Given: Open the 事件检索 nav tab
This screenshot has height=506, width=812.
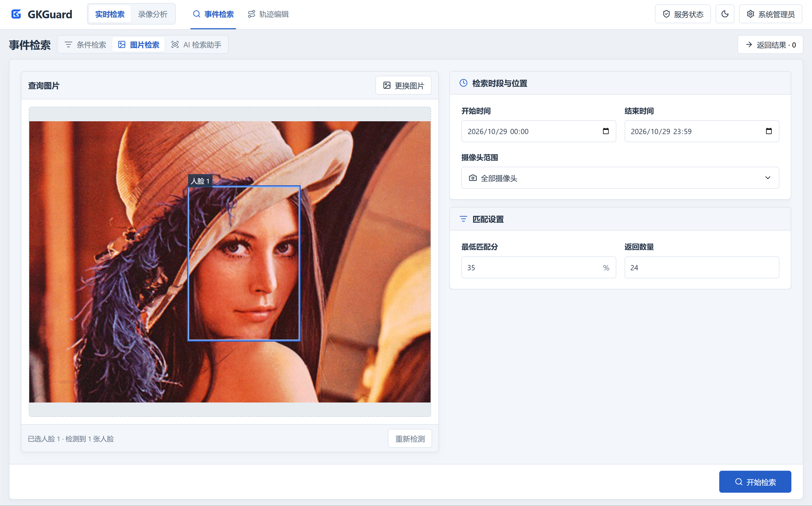Looking at the screenshot, I should click(x=213, y=14).
